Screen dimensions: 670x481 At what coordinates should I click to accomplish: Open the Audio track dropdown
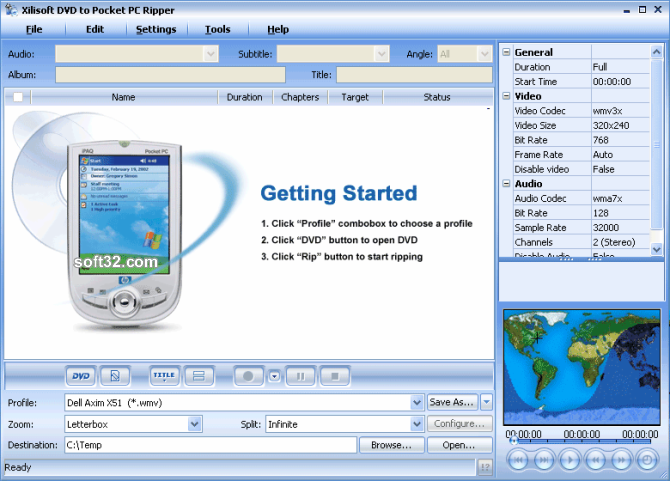210,54
